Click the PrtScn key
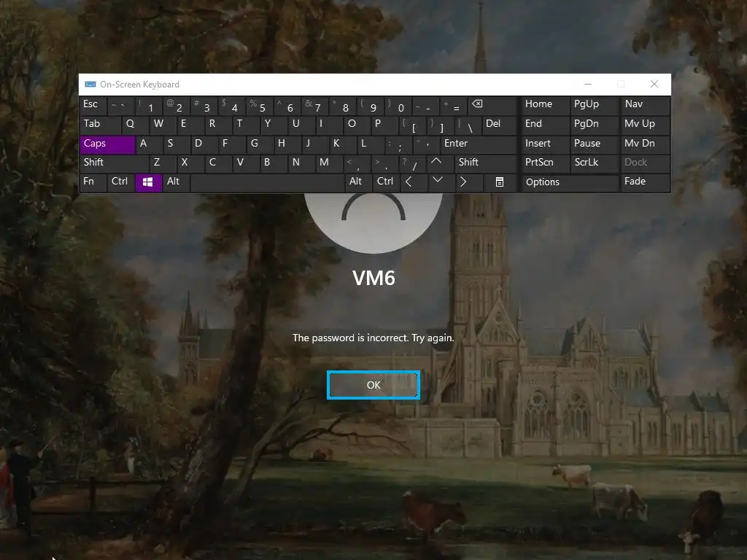The width and height of the screenshot is (747, 560). pyautogui.click(x=545, y=163)
